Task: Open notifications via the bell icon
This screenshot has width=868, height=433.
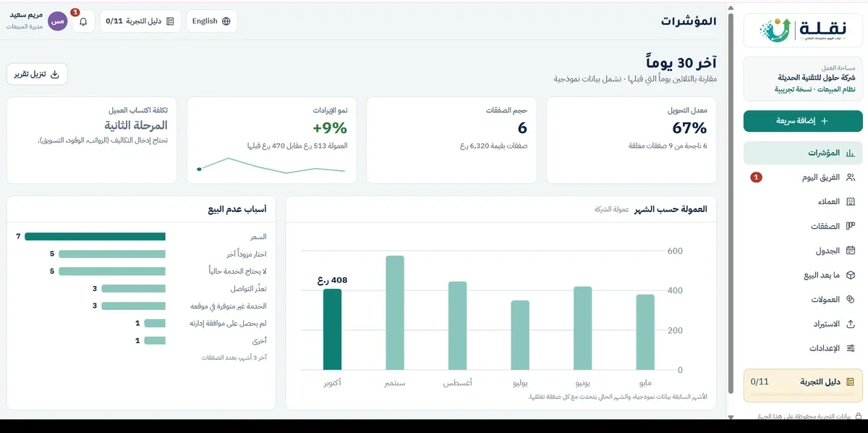Action: (x=83, y=22)
